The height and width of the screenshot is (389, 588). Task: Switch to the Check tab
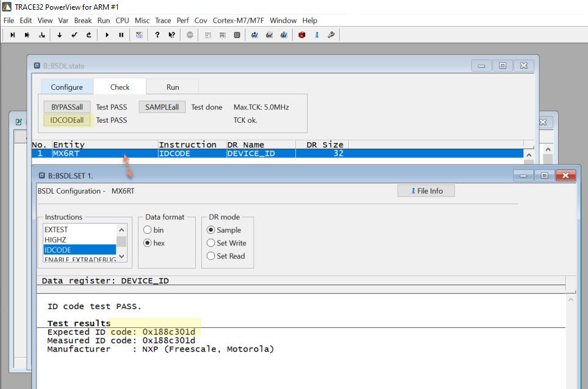[120, 87]
